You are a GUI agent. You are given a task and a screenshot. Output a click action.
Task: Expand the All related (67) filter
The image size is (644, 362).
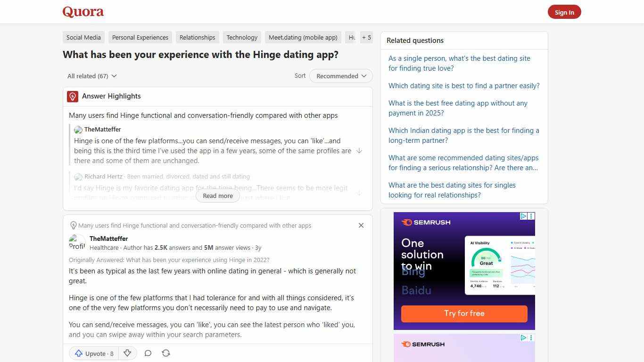(x=92, y=76)
